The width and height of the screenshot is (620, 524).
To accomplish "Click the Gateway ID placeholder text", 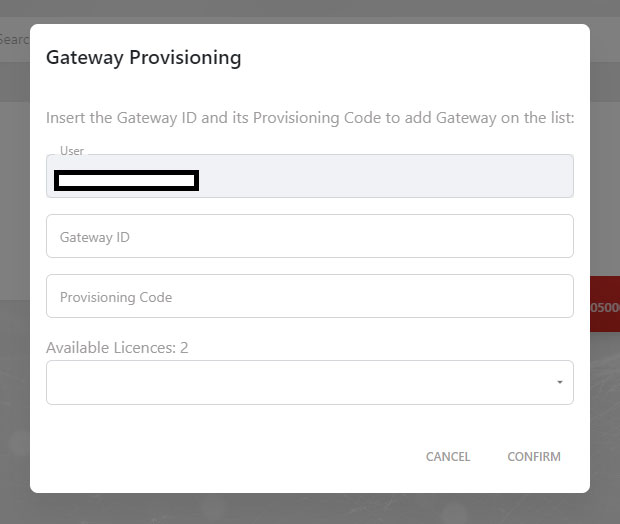I will pos(95,238).
